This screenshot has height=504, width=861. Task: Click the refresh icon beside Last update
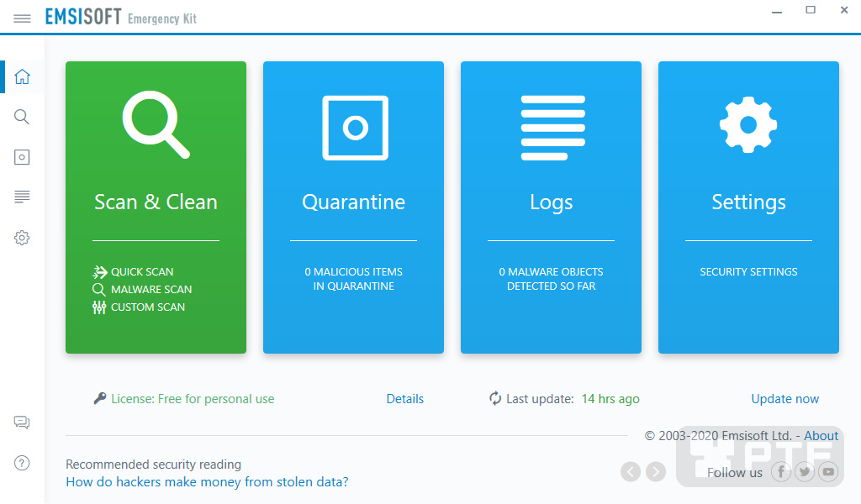(495, 399)
